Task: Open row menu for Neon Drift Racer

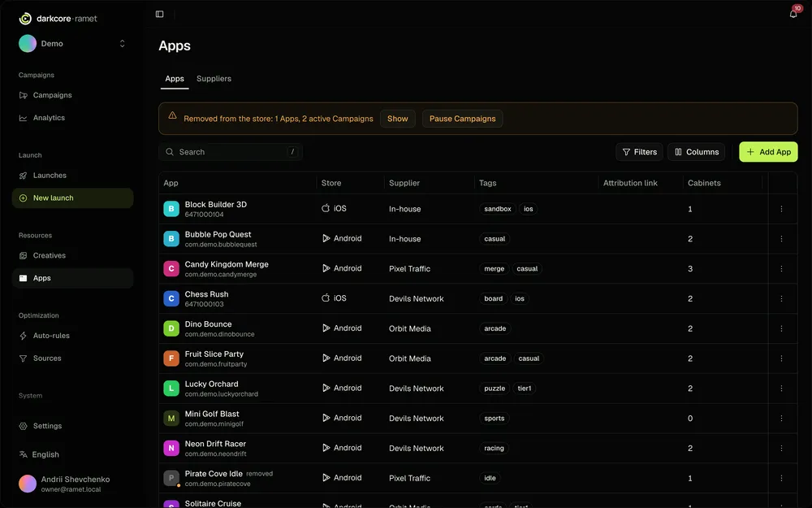Action: [781, 449]
